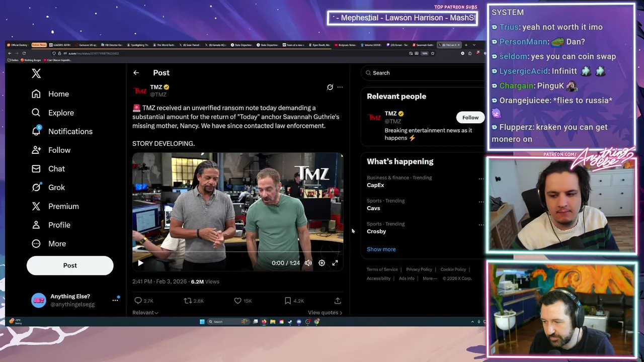
Task: Open the Accessibility footer link
Action: point(378,279)
